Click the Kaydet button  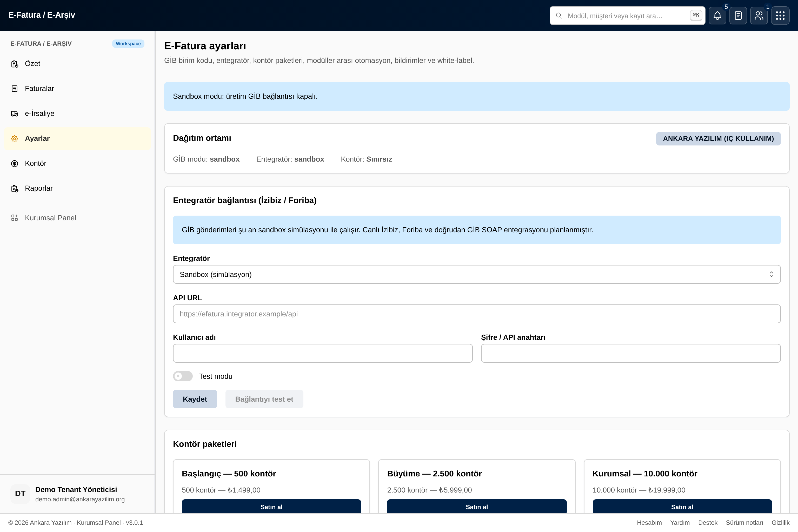(x=195, y=399)
